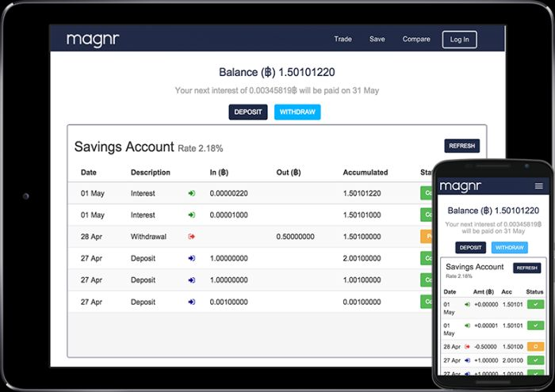The height and width of the screenshot is (392, 555).
Task: Click tablet green status badge in 0.00000220 row
Action: pyautogui.click(x=427, y=193)
